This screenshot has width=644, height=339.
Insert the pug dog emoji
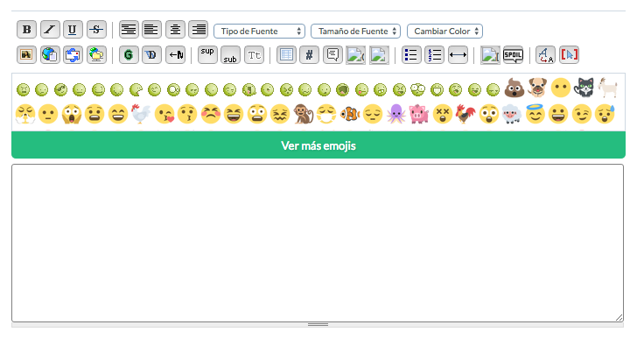coord(537,88)
